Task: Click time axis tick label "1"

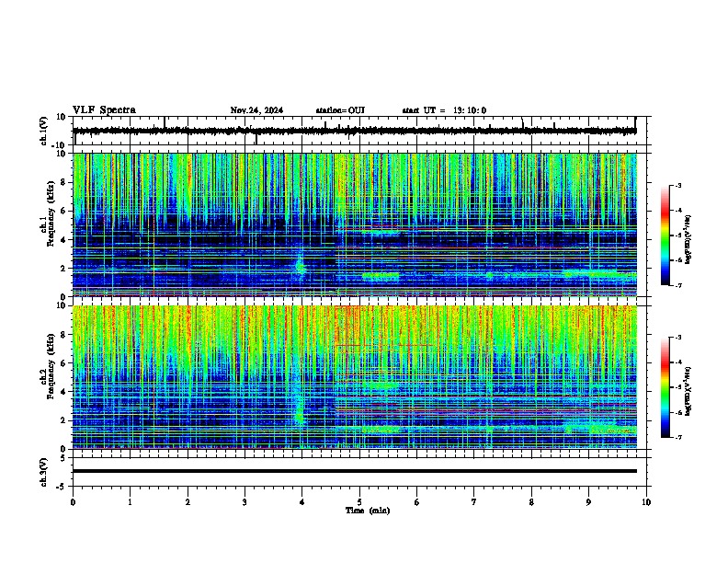Action: coord(130,502)
